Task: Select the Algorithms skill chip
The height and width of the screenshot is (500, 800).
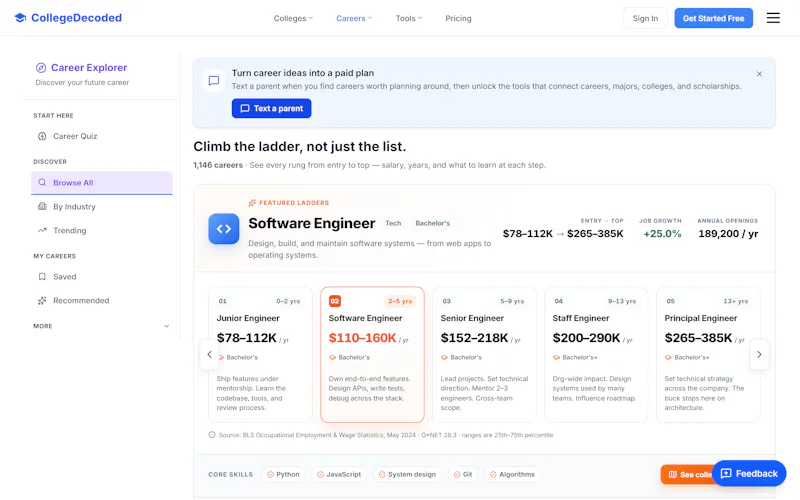Action: pyautogui.click(x=512, y=474)
